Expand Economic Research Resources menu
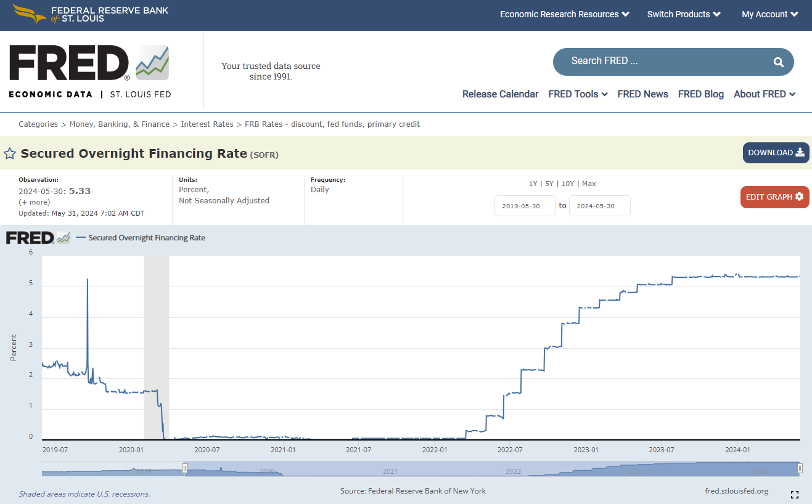Screen dimensions: 812x504 pyautogui.click(x=564, y=14)
